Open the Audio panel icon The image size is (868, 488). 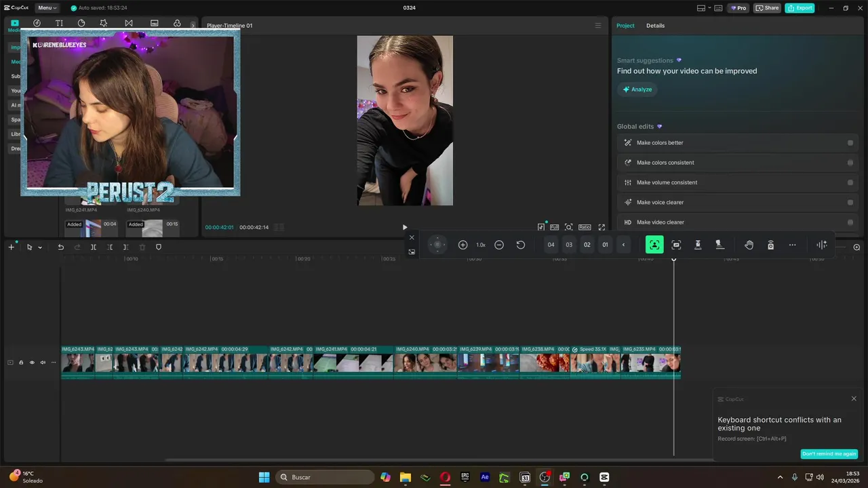click(37, 23)
